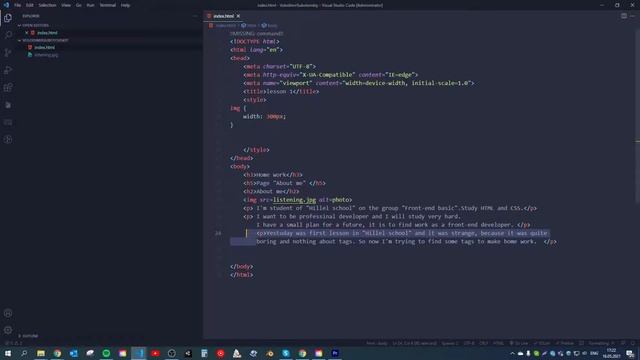Open the Source Control view
The image size is (640, 360).
pyautogui.click(x=8, y=53)
